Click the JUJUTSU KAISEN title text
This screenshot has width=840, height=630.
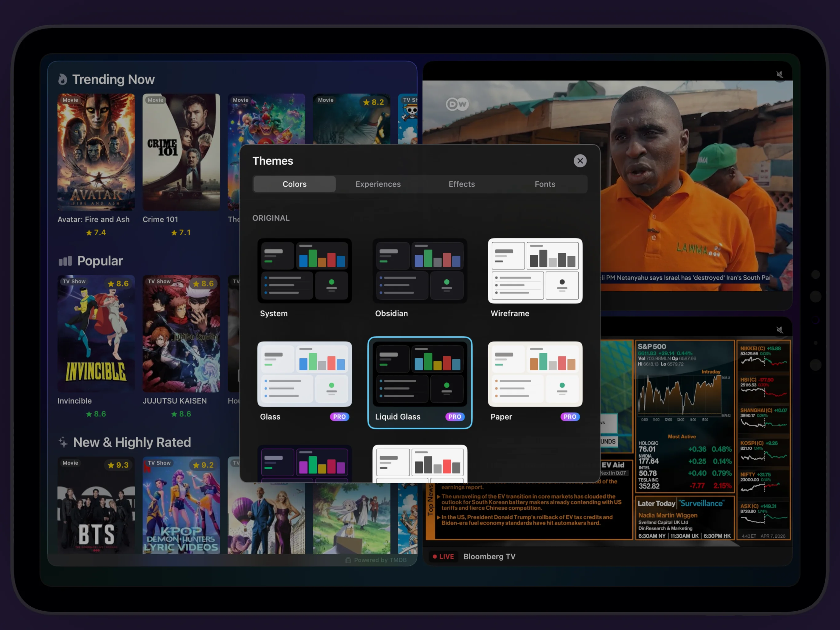click(x=175, y=401)
